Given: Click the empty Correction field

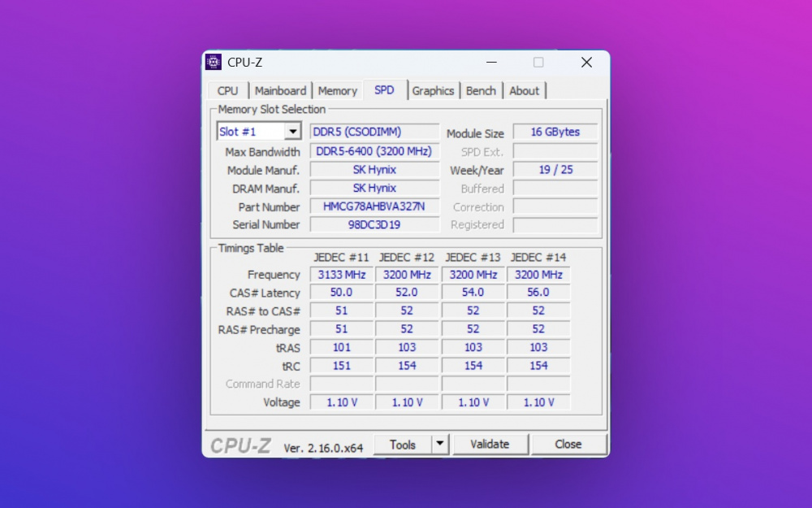Looking at the screenshot, I should click(555, 206).
